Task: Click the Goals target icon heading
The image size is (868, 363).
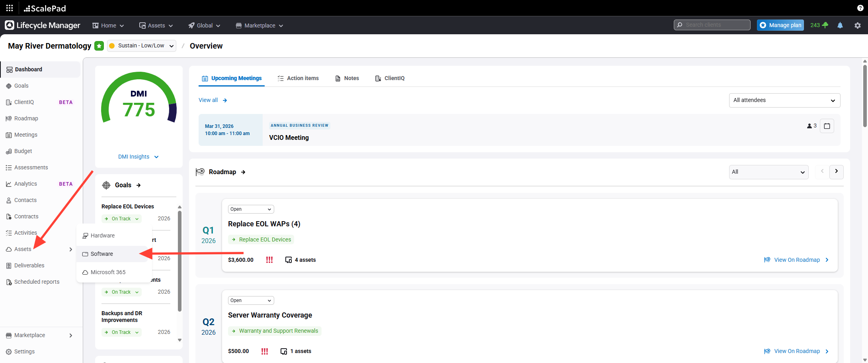Action: 106,185
